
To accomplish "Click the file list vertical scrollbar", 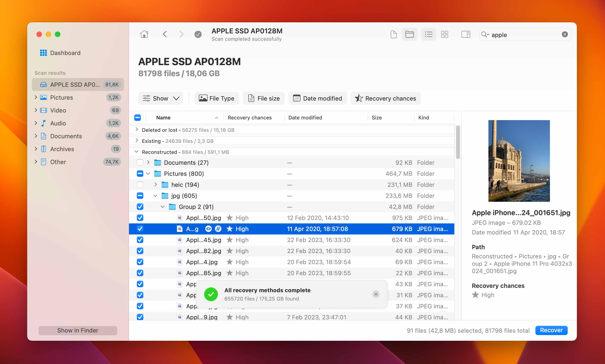I will 458,142.
